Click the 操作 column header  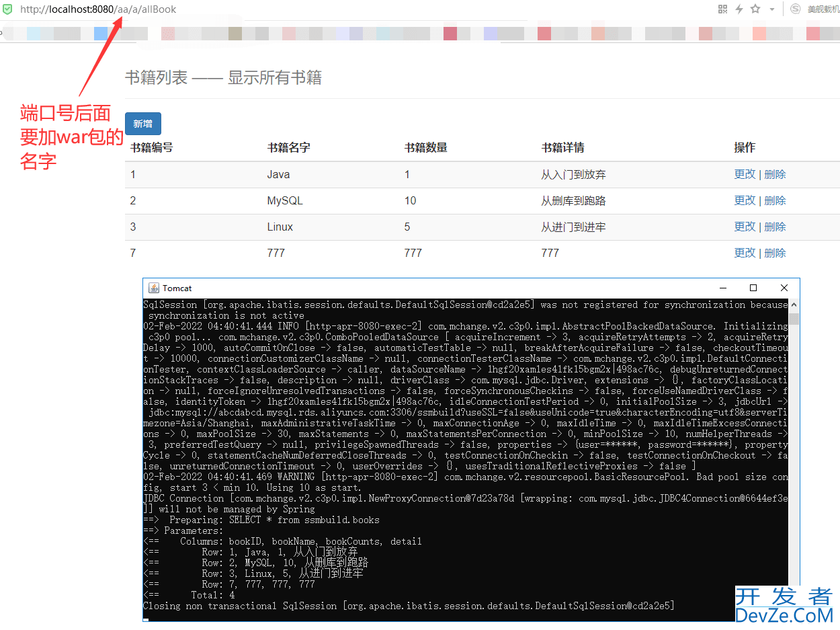[x=745, y=147]
